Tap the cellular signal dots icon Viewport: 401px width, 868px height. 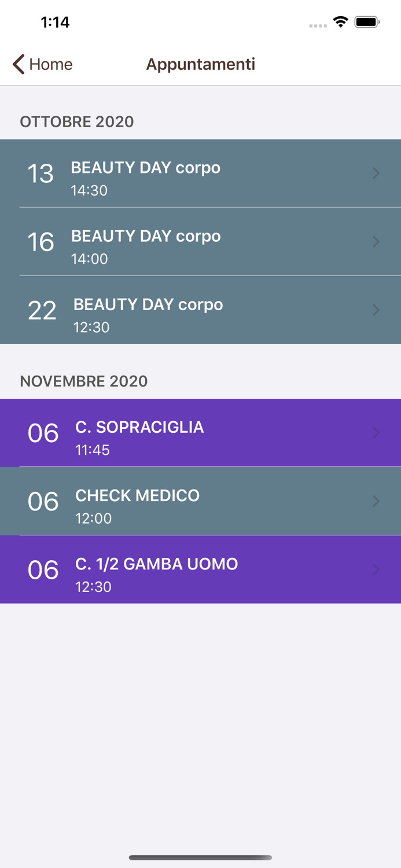pyautogui.click(x=318, y=25)
